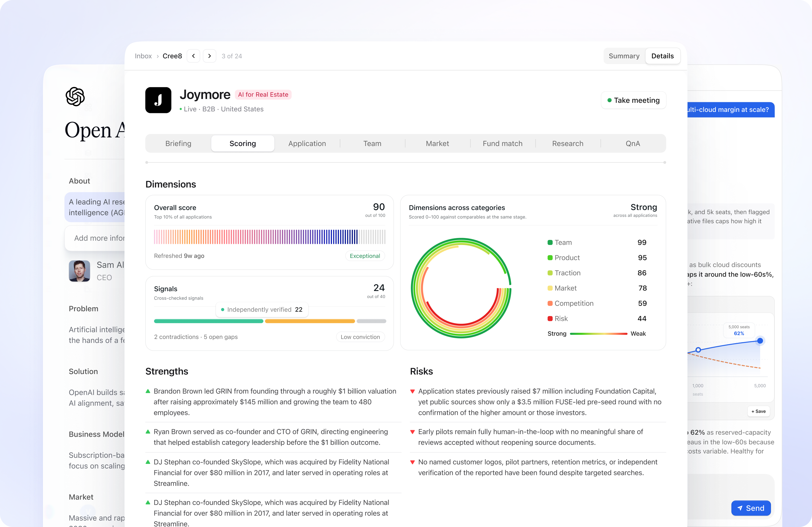Click the Competition legend orange swatch
812x527 pixels.
(x=550, y=303)
